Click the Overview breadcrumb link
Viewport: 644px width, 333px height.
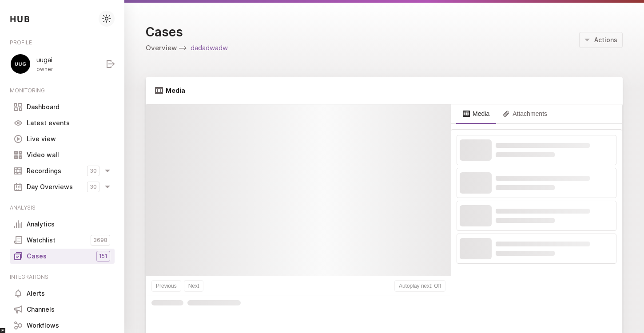(x=161, y=48)
